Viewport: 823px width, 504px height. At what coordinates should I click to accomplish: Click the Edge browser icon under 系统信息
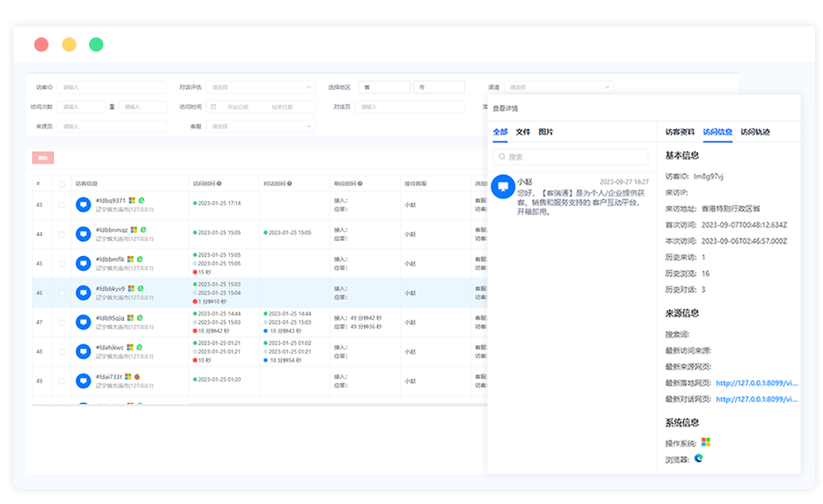pos(699,458)
